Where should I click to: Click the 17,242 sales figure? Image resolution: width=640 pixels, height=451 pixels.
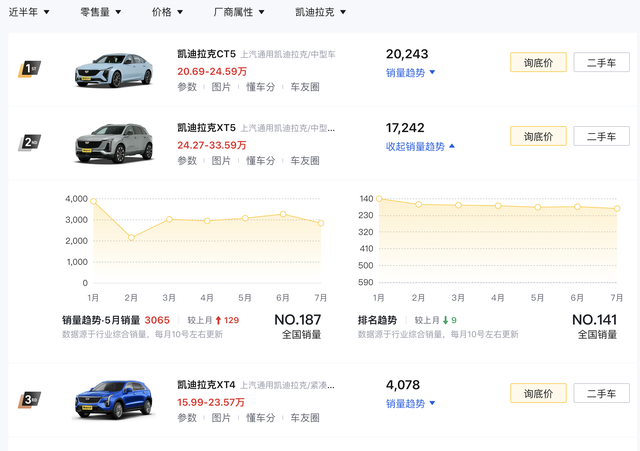click(x=405, y=128)
